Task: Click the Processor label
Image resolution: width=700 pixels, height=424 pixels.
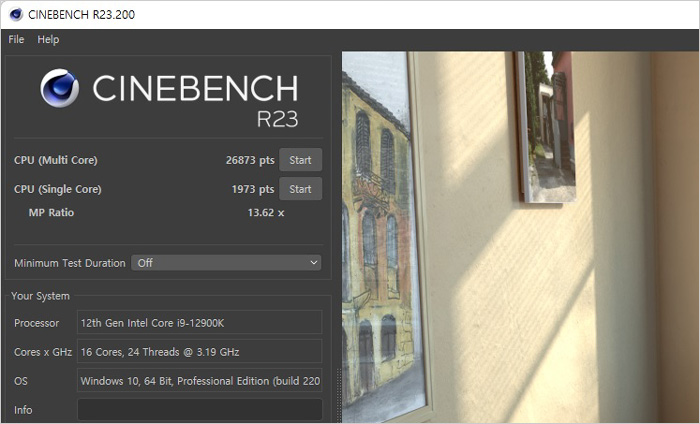Action: point(36,323)
